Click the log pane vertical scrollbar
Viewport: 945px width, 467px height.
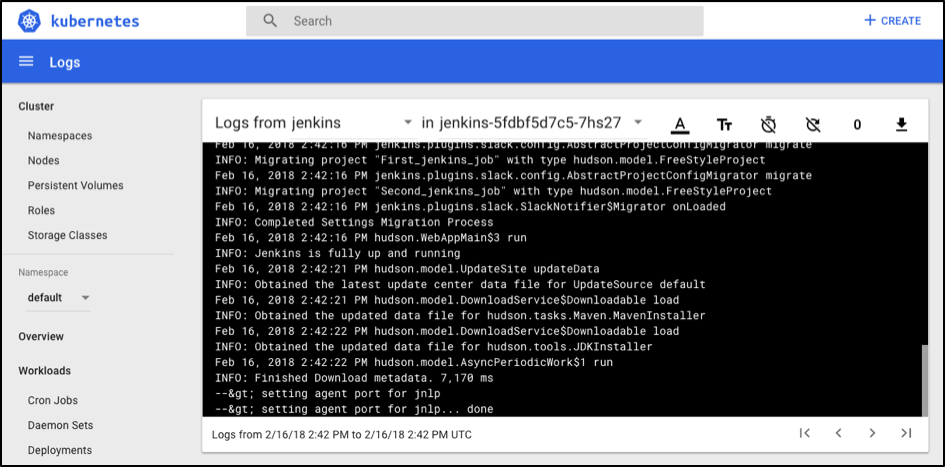point(925,381)
